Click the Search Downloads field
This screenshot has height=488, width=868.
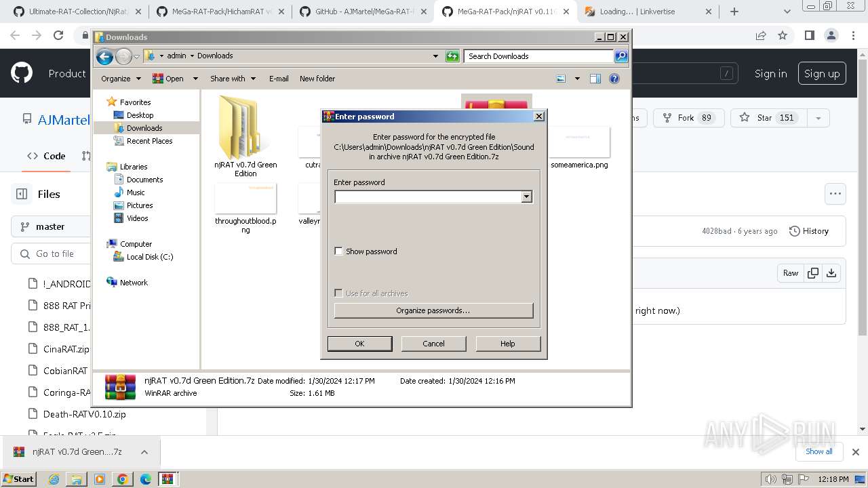pos(540,56)
